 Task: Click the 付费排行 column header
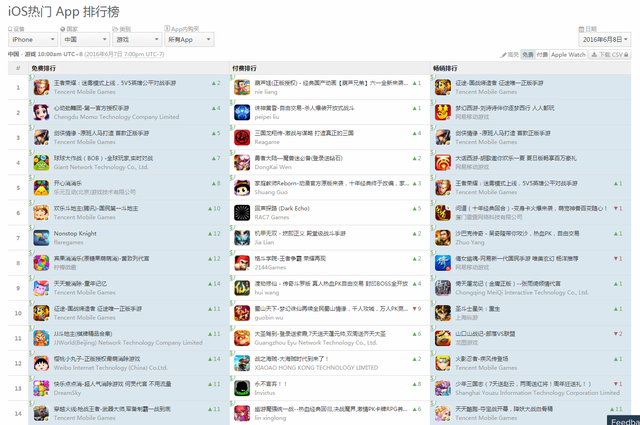point(244,68)
